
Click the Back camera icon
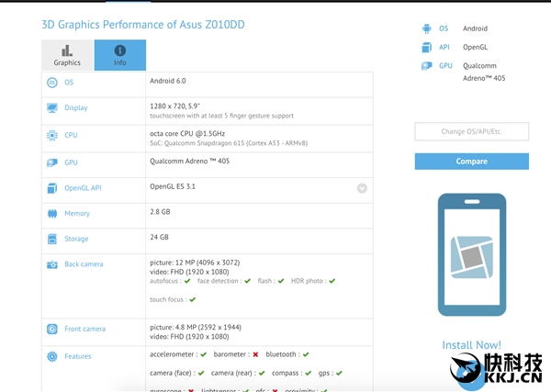point(52,264)
